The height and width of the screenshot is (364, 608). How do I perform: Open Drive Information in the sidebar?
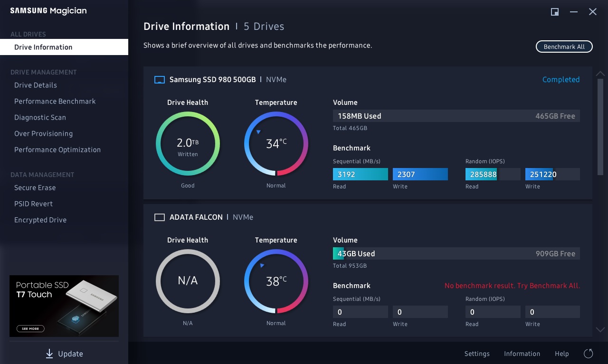pyautogui.click(x=64, y=47)
